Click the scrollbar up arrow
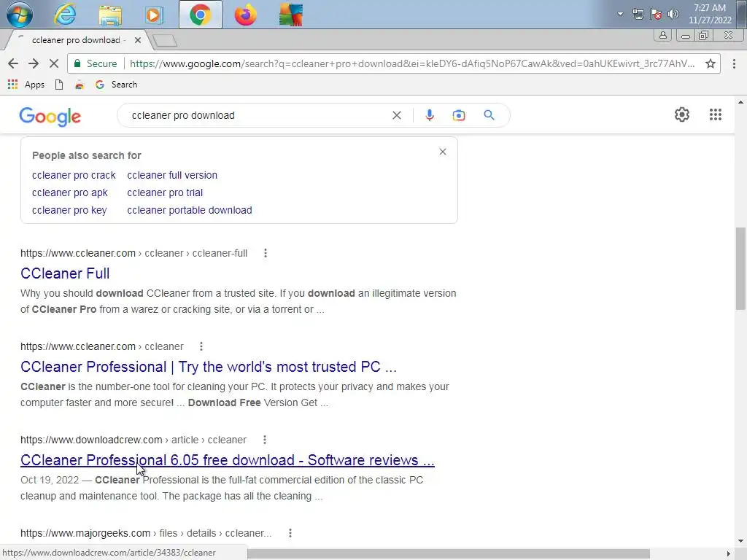The height and width of the screenshot is (560, 747). point(740,102)
